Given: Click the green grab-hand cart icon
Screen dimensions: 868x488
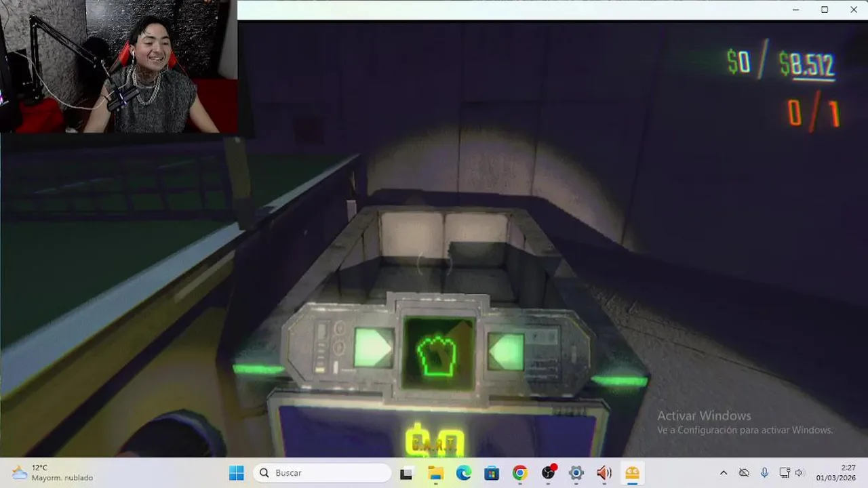Looking at the screenshot, I should pyautogui.click(x=438, y=354).
